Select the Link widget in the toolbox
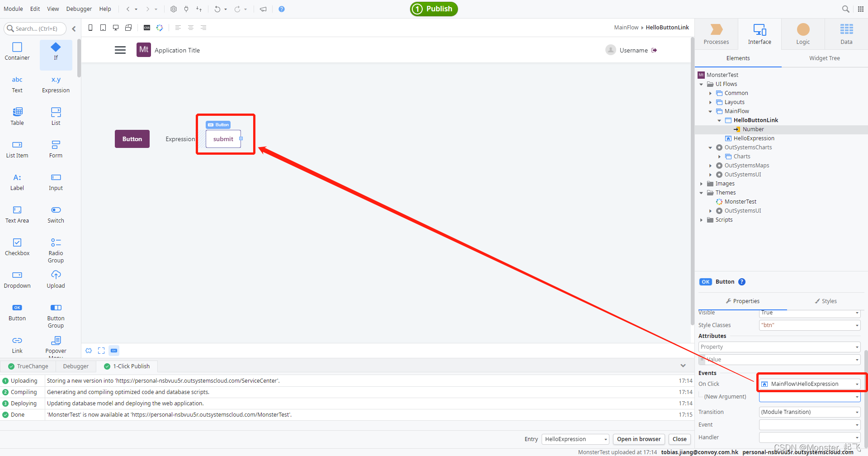 click(17, 345)
